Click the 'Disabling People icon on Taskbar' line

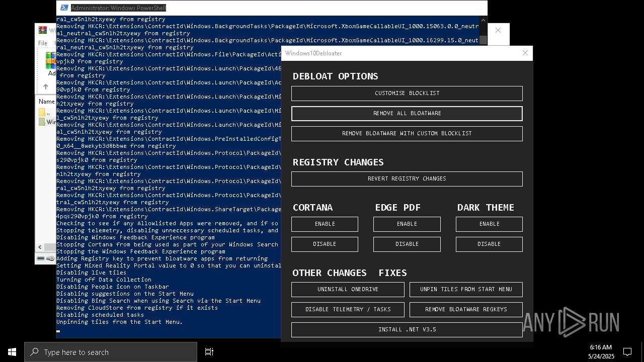(113, 287)
